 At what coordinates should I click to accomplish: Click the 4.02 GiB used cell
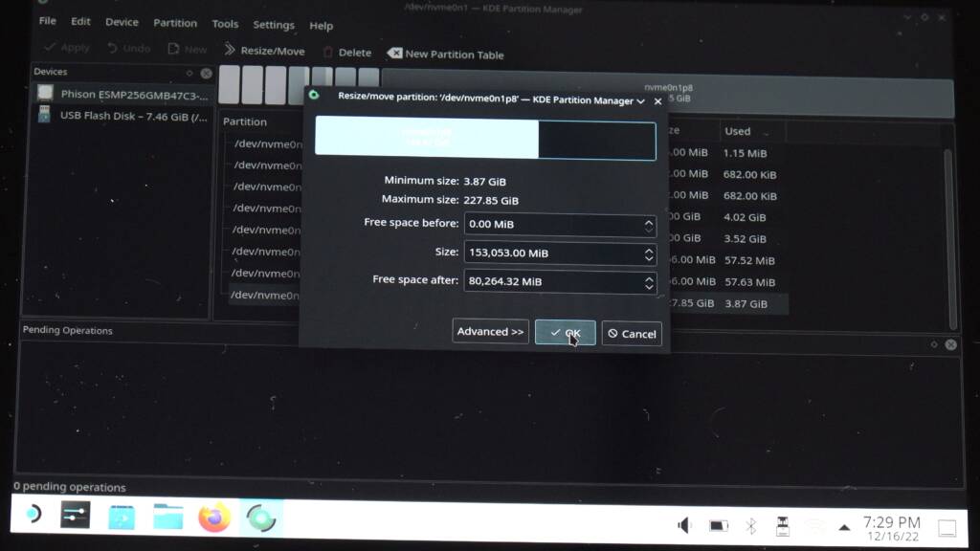(x=745, y=217)
